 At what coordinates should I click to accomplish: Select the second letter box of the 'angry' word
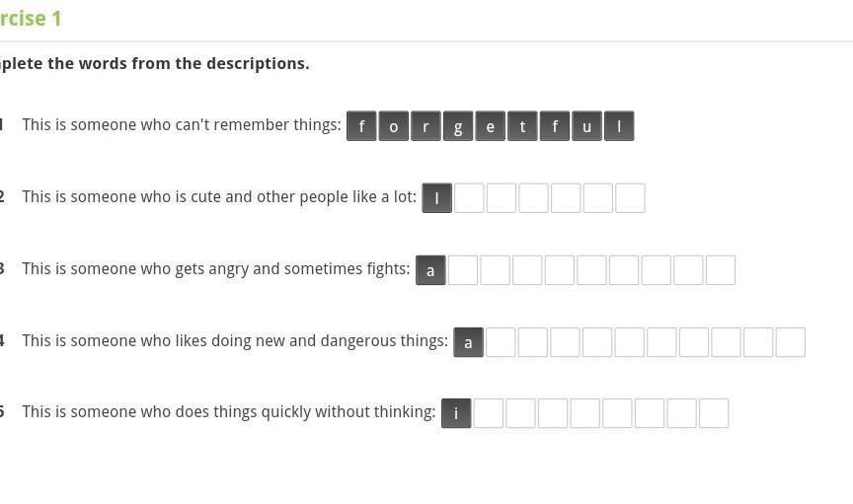[x=463, y=270]
